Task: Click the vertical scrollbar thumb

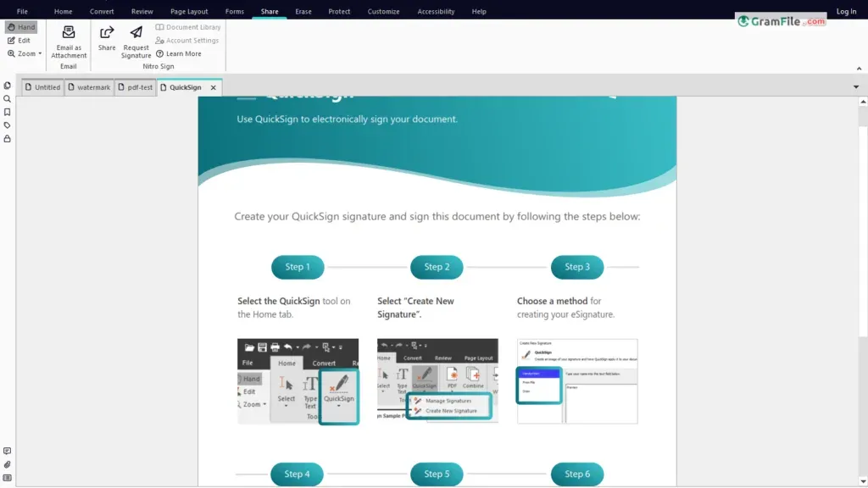Action: (x=863, y=231)
